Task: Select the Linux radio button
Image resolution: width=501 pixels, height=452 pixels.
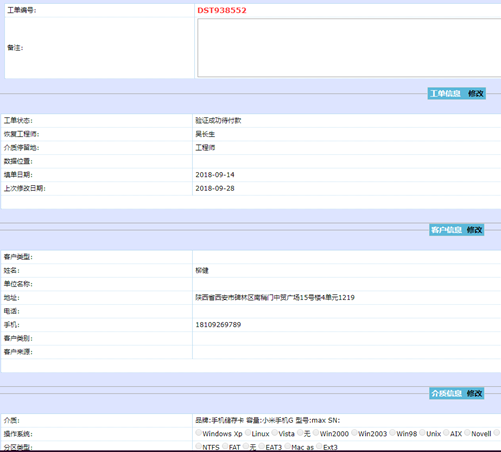Action: (x=248, y=433)
